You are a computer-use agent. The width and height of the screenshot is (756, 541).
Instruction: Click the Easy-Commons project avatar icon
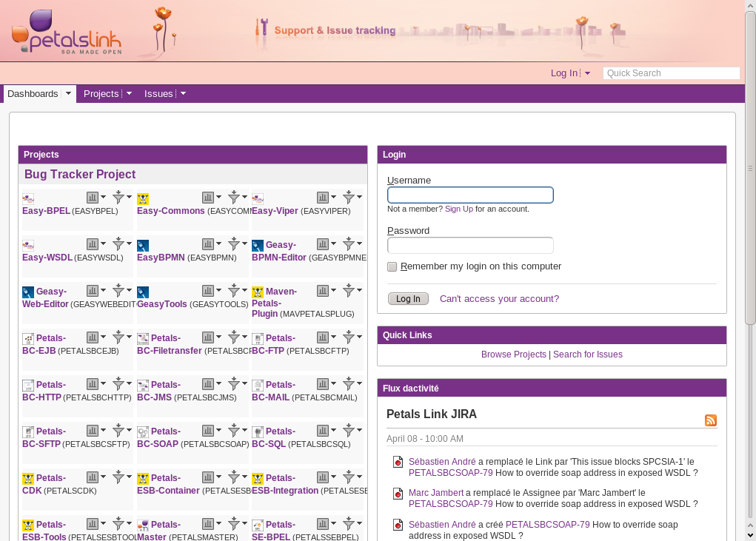[143, 199]
